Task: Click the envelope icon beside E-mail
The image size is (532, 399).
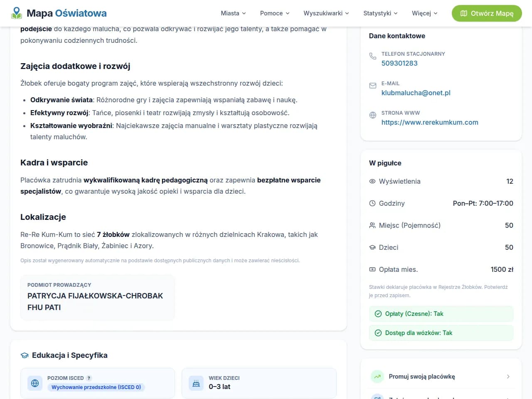Action: 373,86
